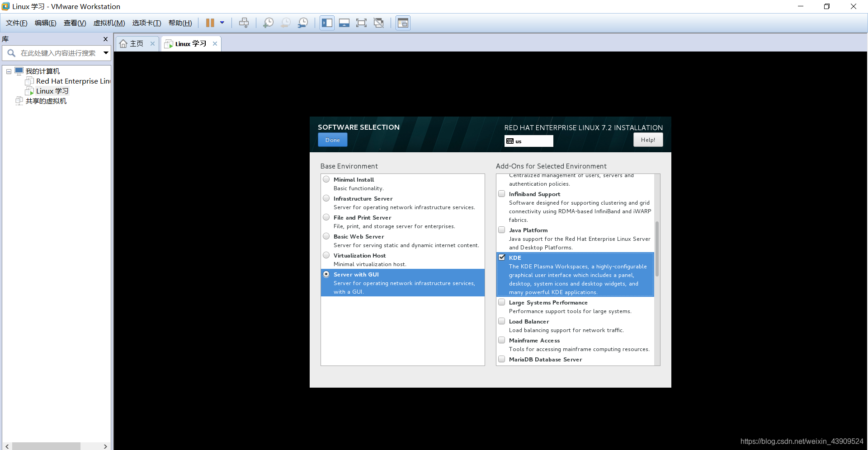Enter full screen mode icon

pyautogui.click(x=361, y=23)
